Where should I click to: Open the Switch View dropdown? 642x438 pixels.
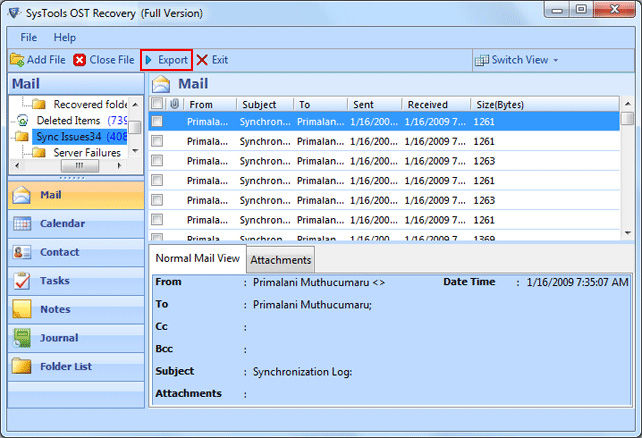(517, 60)
